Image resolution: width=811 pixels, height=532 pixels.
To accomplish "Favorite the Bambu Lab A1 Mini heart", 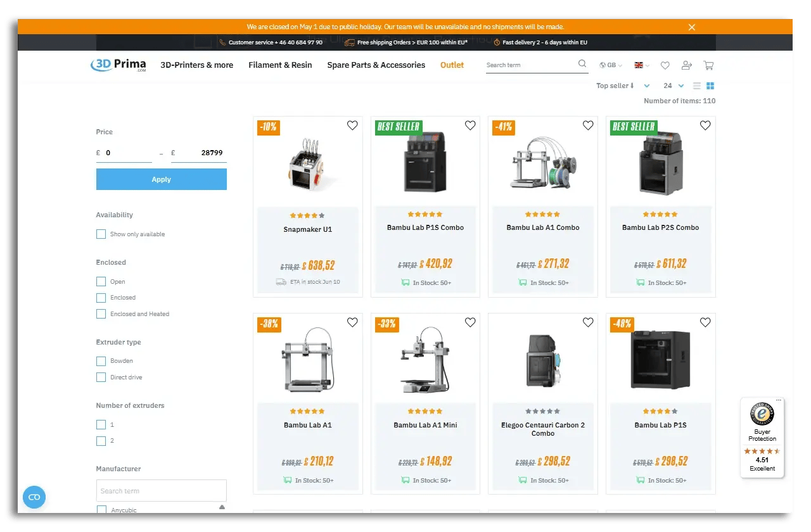I will (x=470, y=322).
